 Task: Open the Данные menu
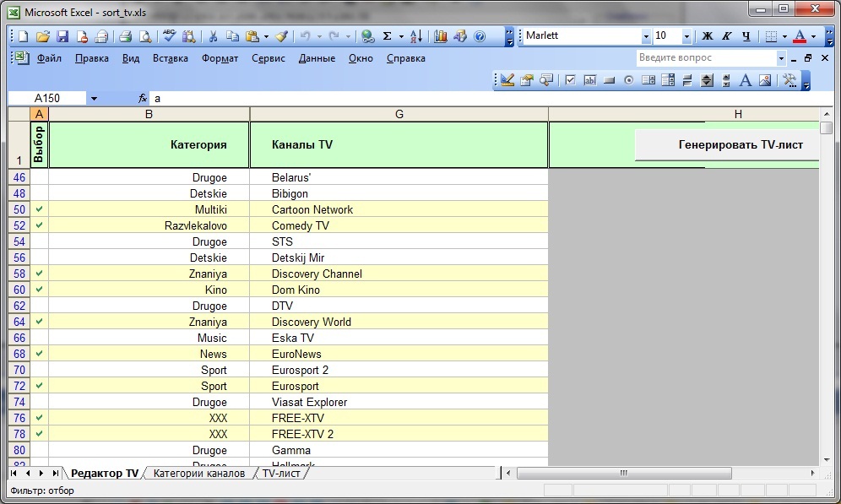pos(317,58)
